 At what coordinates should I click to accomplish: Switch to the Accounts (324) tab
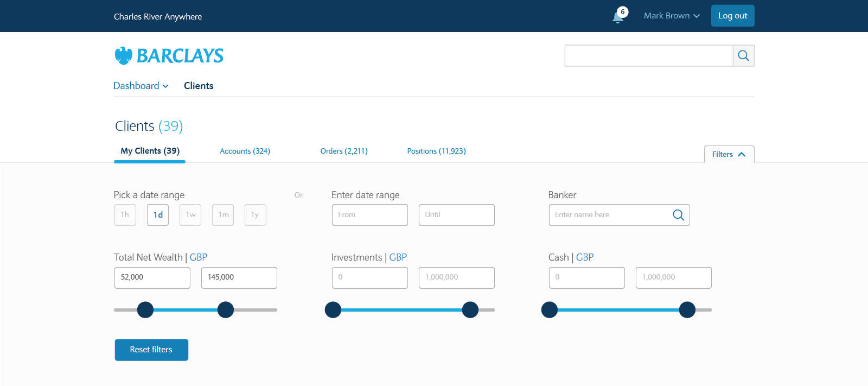pyautogui.click(x=245, y=151)
